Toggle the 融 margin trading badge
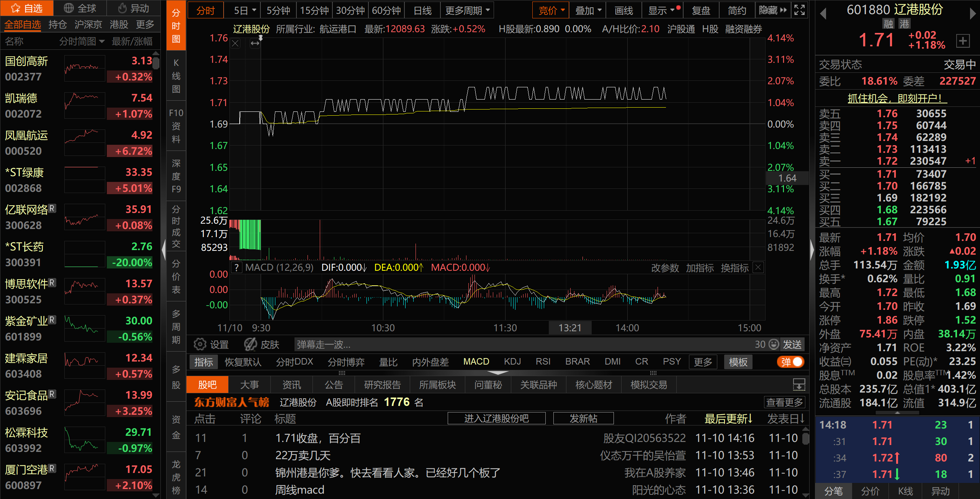 point(888,24)
